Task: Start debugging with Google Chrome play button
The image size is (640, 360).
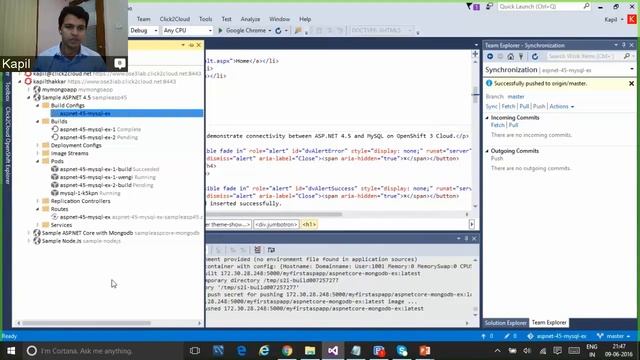Action: [220, 31]
